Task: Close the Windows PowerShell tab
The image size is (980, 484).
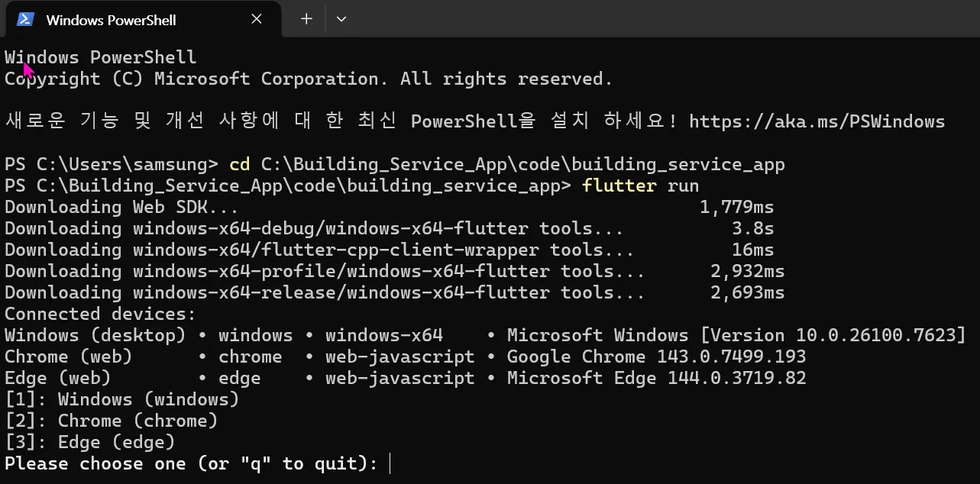Action: point(257,19)
